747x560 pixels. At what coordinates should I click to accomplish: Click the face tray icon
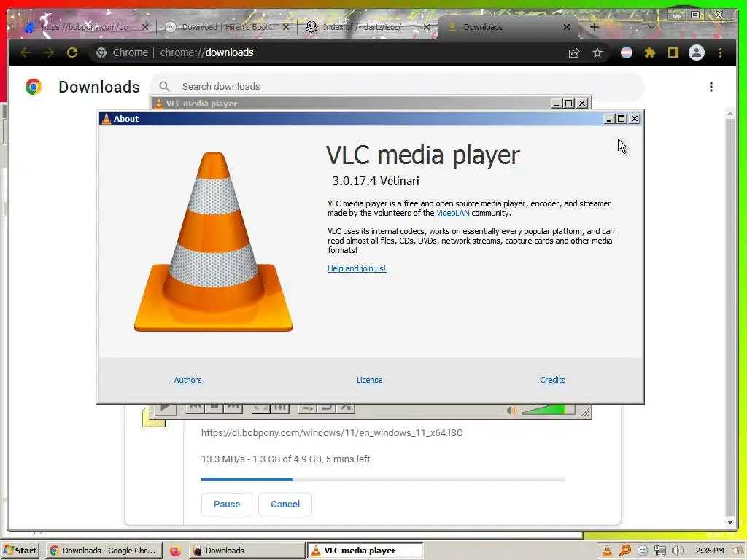(x=643, y=551)
